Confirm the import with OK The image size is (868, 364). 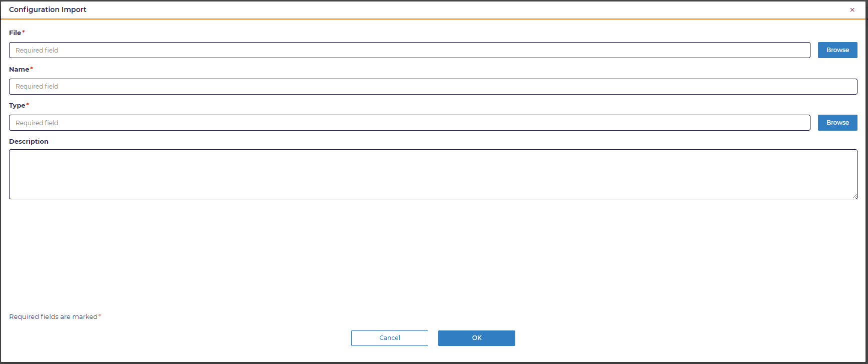[477, 338]
